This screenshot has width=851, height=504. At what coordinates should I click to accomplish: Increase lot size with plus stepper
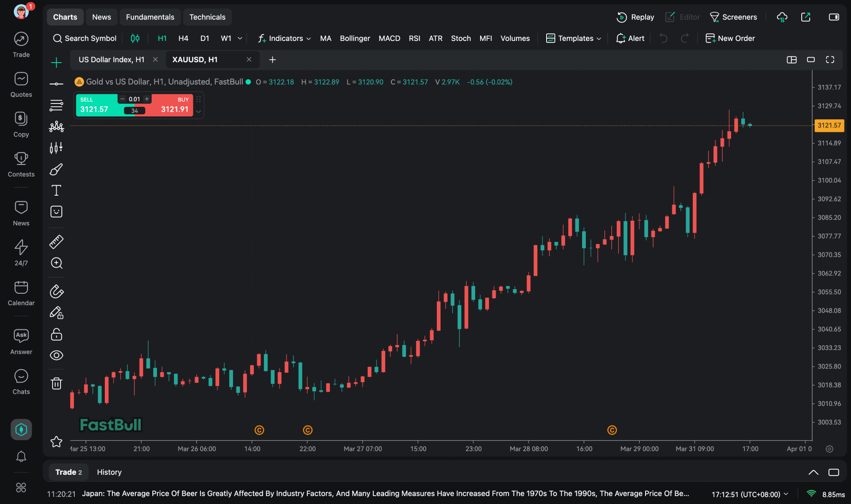tap(147, 99)
